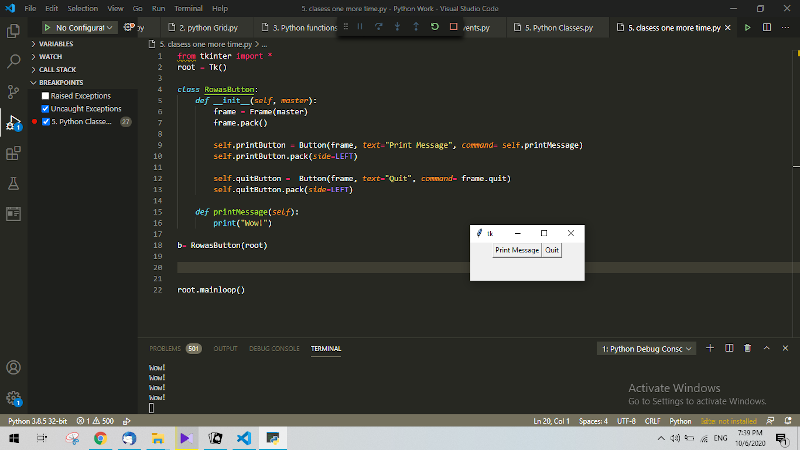Click Print Message button in tk window
The image size is (800, 450).
[517, 250]
